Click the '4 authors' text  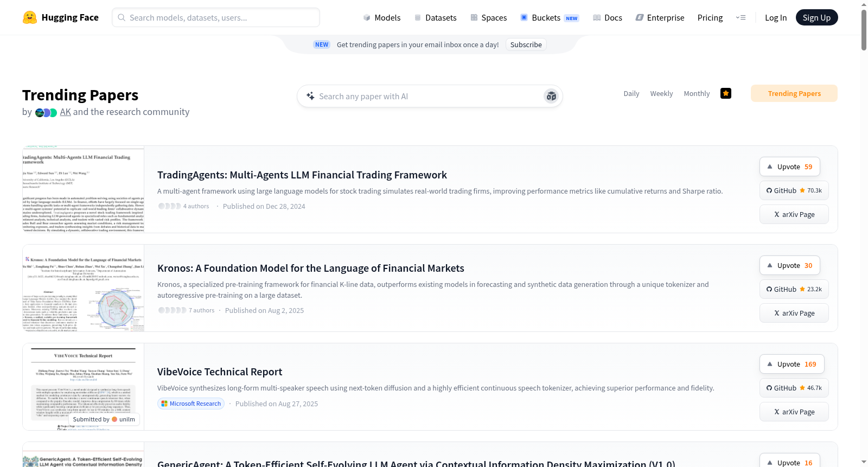point(196,206)
